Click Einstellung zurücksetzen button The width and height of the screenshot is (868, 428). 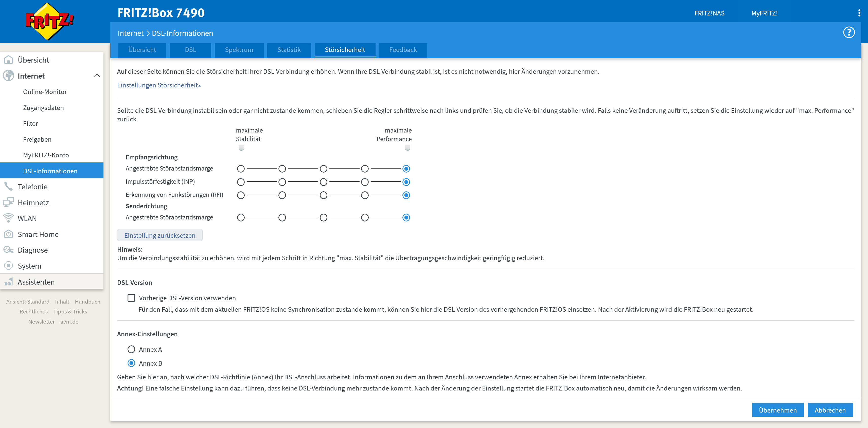point(160,235)
